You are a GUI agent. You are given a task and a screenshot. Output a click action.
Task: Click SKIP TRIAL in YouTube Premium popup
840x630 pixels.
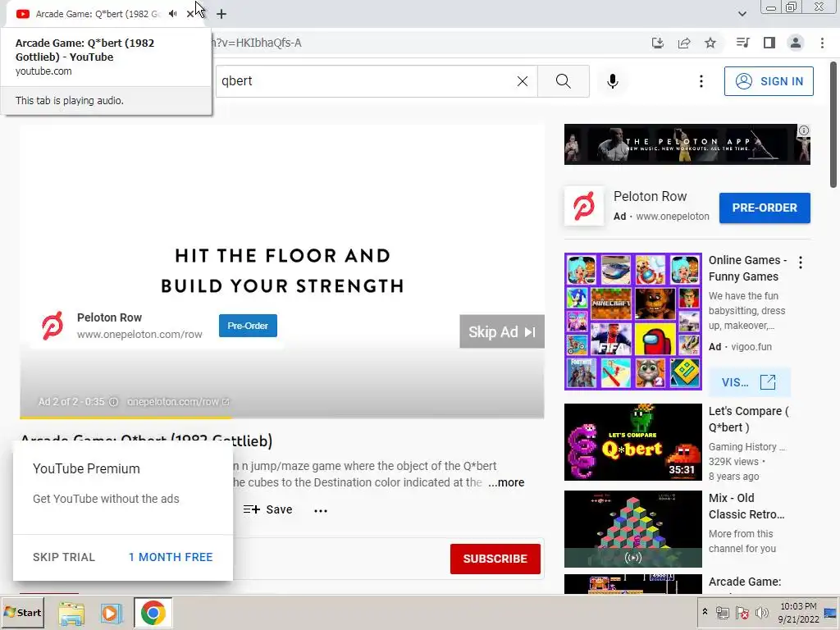point(64,557)
